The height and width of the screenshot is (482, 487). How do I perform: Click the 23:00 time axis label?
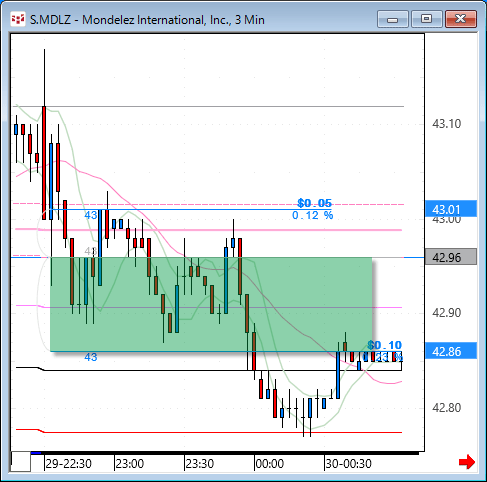coord(130,464)
